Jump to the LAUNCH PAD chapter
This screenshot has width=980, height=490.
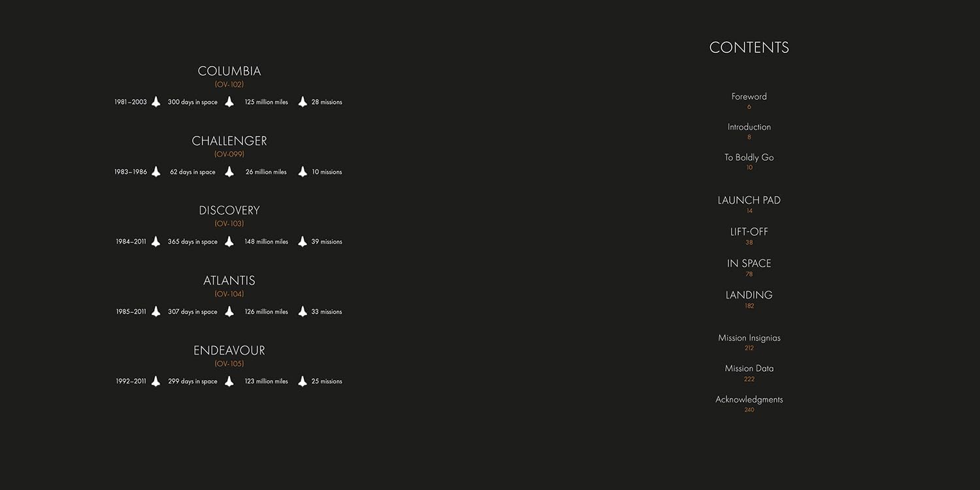(x=749, y=201)
